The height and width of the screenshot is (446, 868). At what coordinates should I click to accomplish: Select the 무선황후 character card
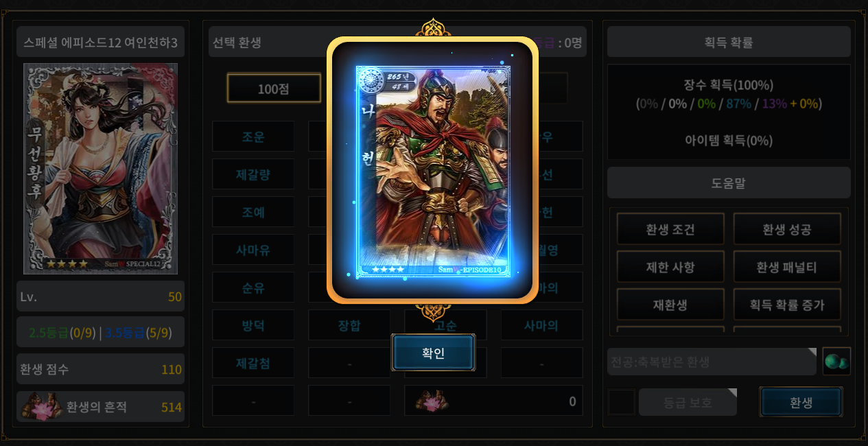tap(101, 169)
